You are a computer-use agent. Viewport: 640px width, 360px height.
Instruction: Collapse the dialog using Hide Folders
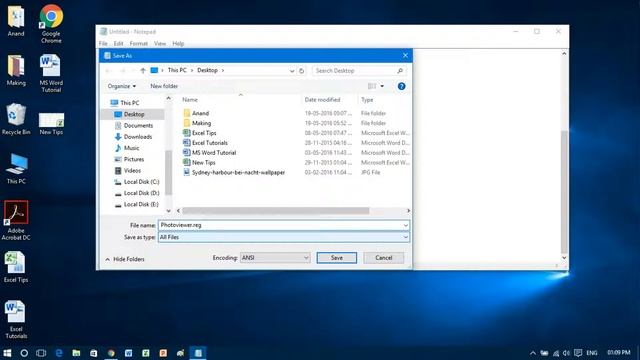pos(125,259)
